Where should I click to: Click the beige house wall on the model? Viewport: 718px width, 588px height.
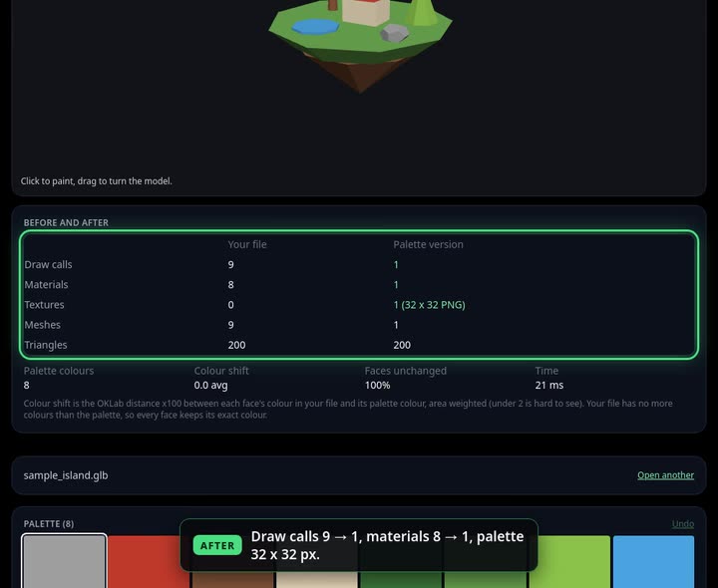(x=364, y=13)
